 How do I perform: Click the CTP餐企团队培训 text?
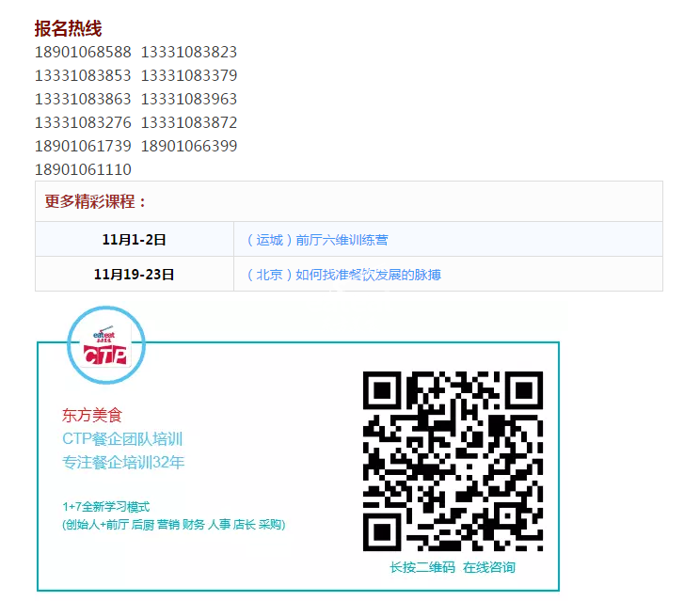pos(122,438)
